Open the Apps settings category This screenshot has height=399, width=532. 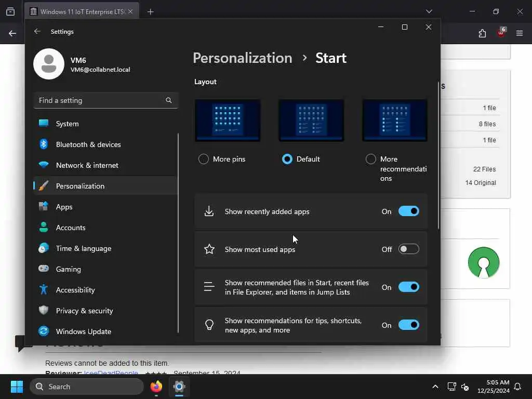point(106,207)
